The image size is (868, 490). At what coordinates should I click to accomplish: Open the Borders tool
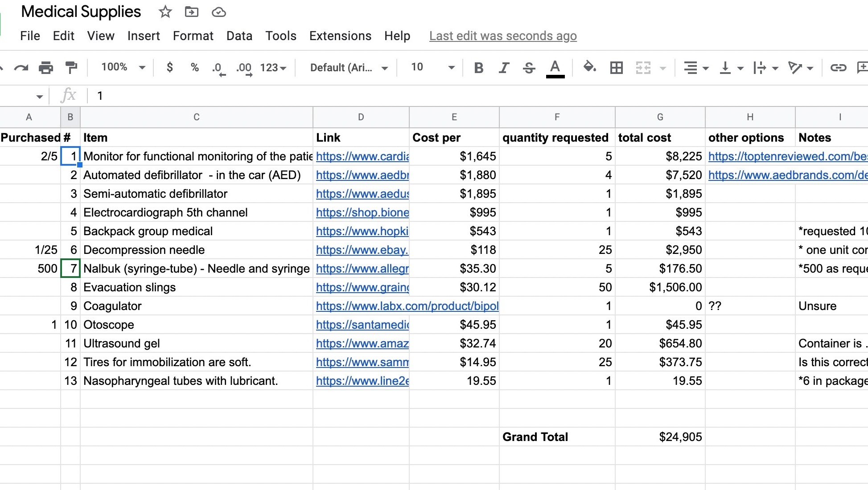point(617,68)
